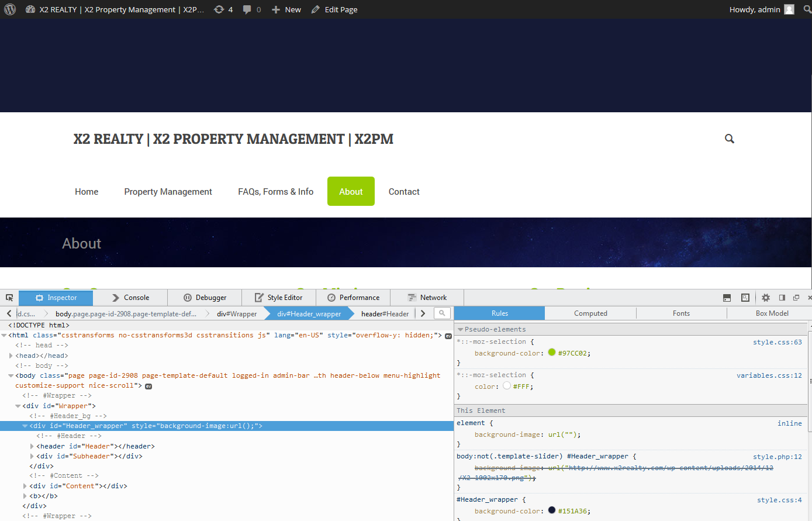Open the 4 pending updates icon
Viewport: 812px width, 521px height.
pos(219,9)
